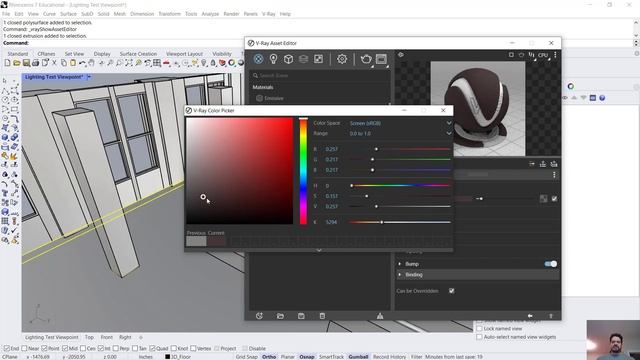Image resolution: width=640 pixels, height=360 pixels.
Task: Toggle the Quad osnap checkbox
Action: pos(152,348)
